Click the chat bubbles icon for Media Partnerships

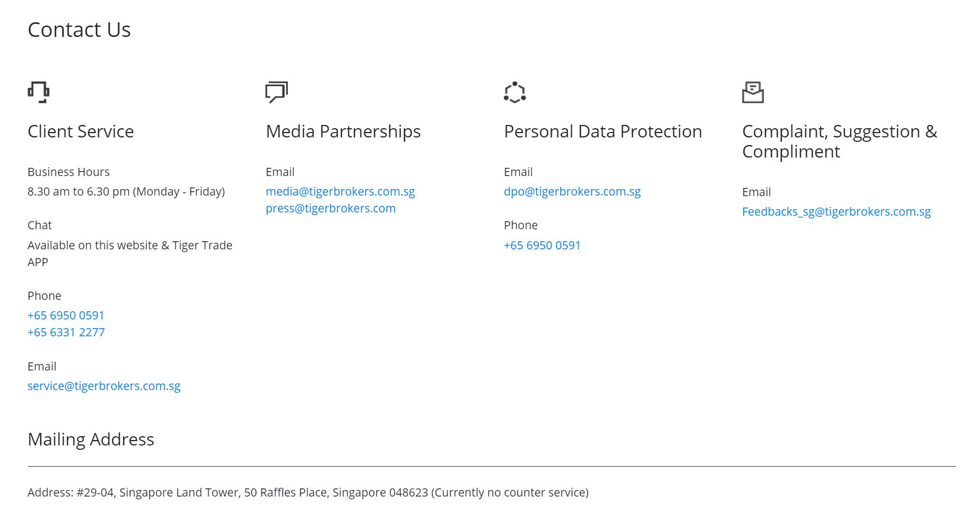tap(276, 92)
